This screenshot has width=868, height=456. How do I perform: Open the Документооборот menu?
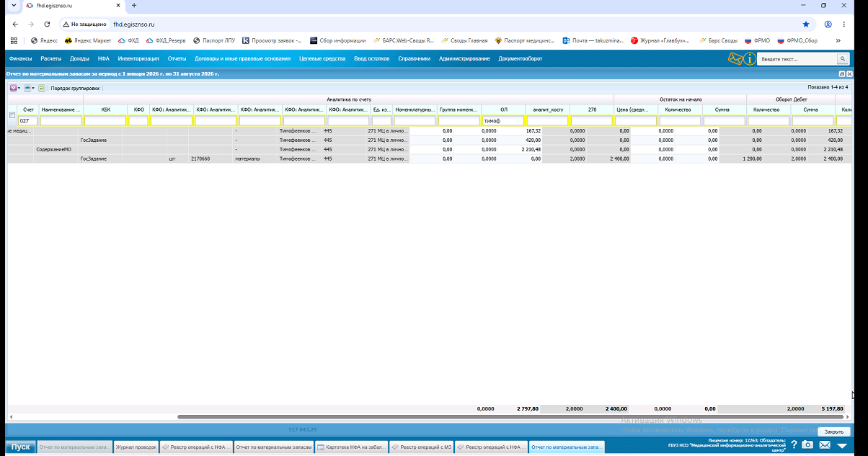(x=520, y=58)
